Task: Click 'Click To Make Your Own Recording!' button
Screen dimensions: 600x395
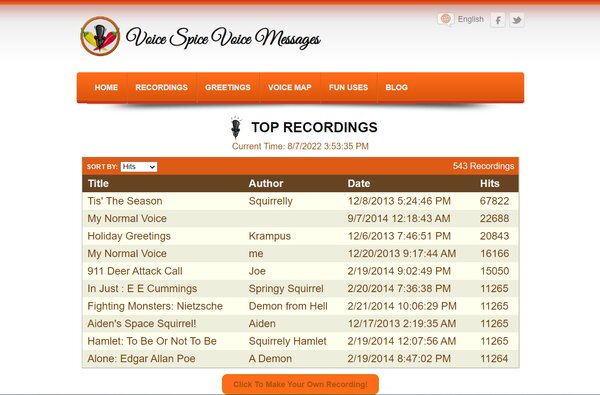Action: (300, 384)
